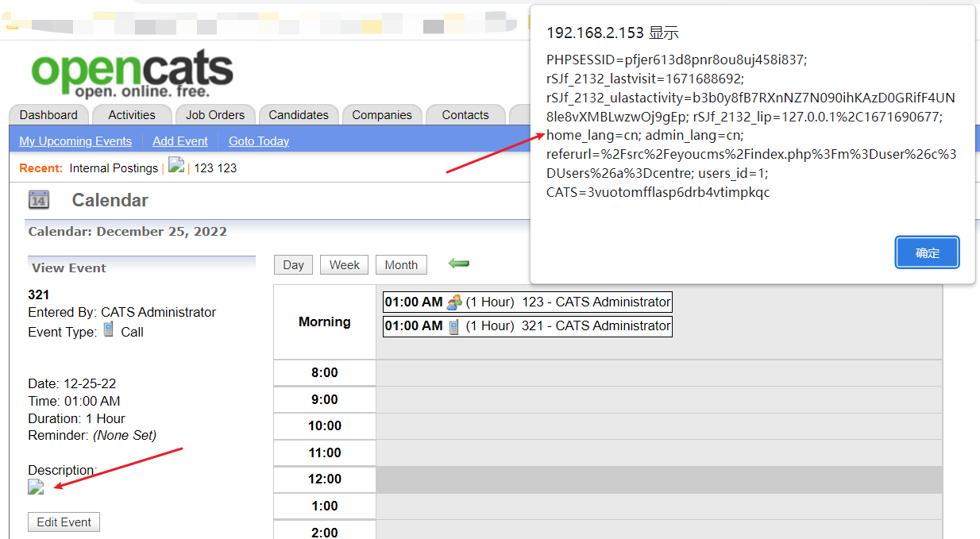Open Internal Postings recent item
Screen dimensions: 980x539
[114, 168]
